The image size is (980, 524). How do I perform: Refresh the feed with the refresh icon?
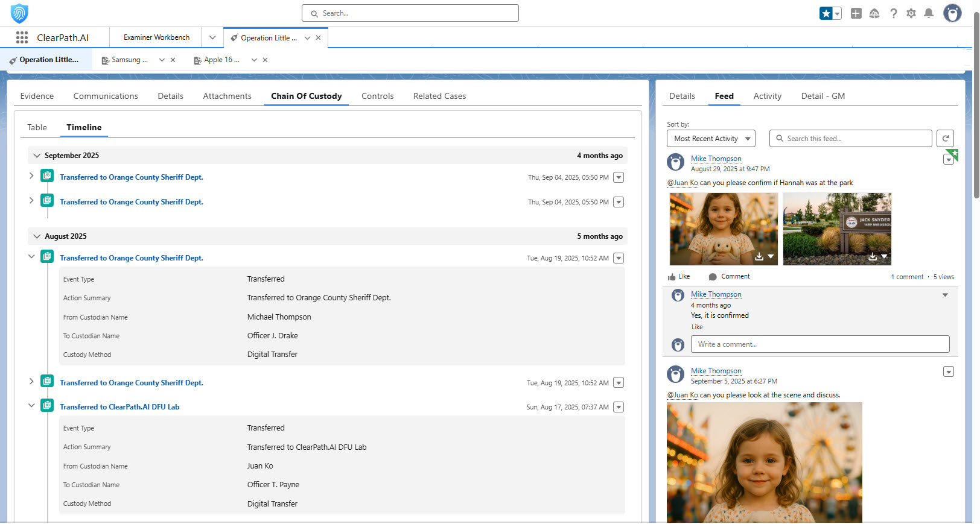(x=945, y=139)
